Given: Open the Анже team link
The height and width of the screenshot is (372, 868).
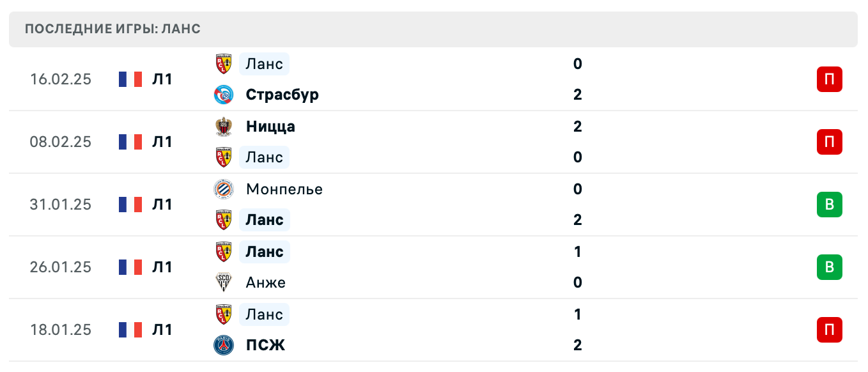Looking at the screenshot, I should coord(265,283).
